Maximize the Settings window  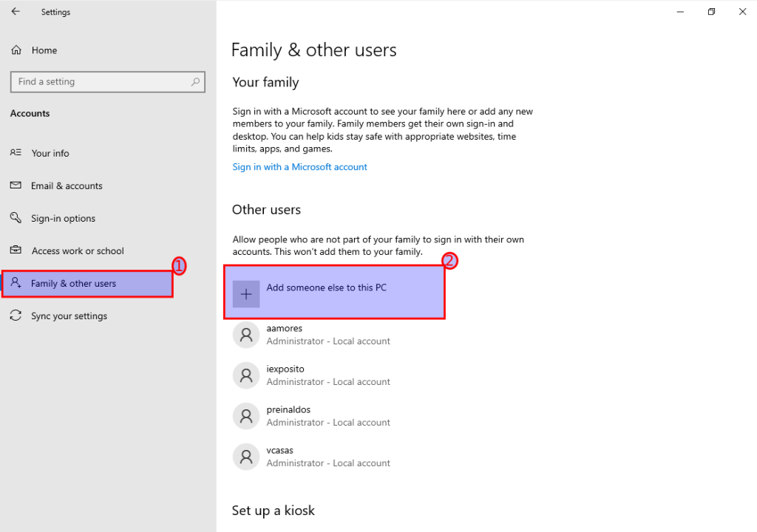[x=711, y=12]
